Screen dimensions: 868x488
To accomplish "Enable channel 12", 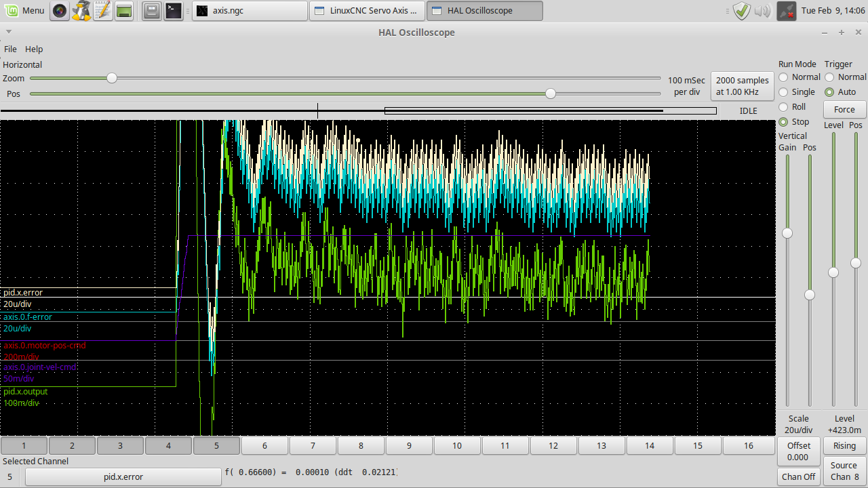I will [553, 445].
